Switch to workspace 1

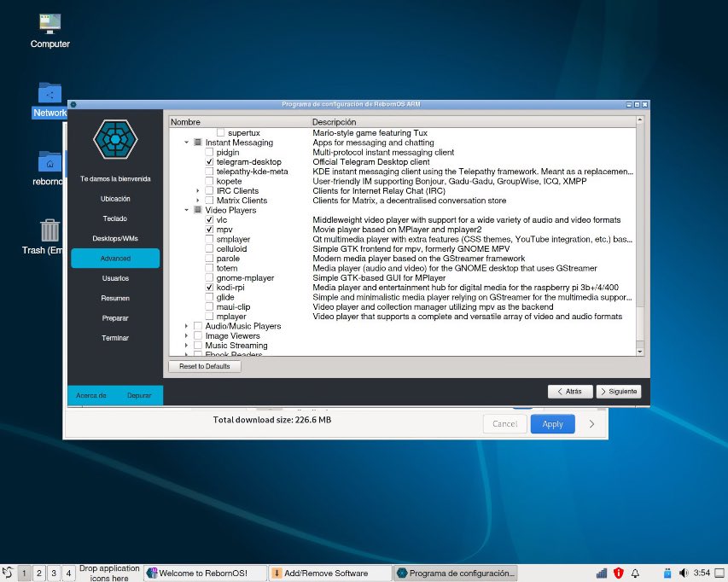24,573
